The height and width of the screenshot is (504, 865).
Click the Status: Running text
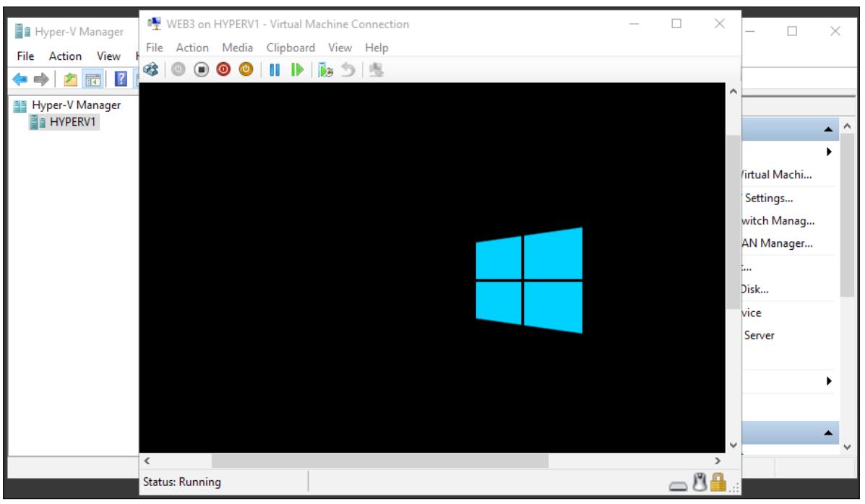(182, 482)
